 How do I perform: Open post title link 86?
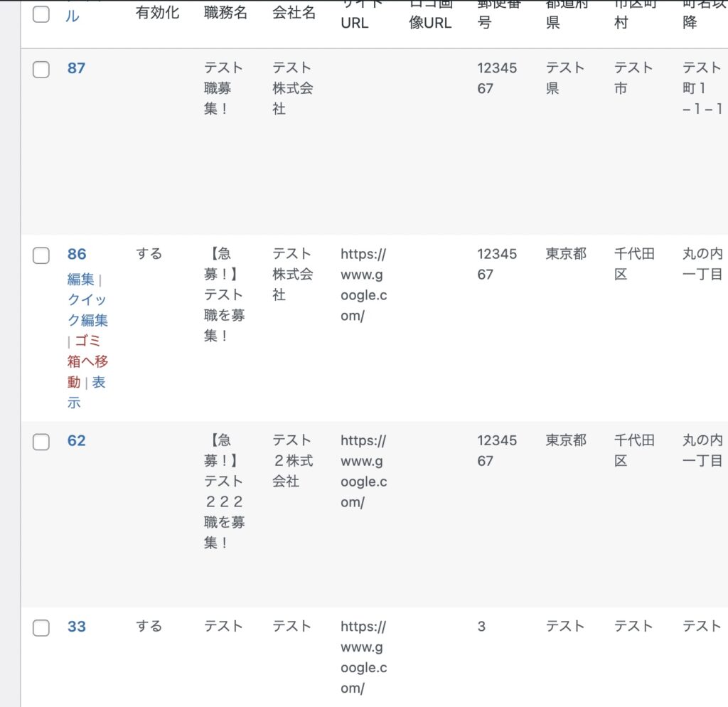click(x=76, y=255)
